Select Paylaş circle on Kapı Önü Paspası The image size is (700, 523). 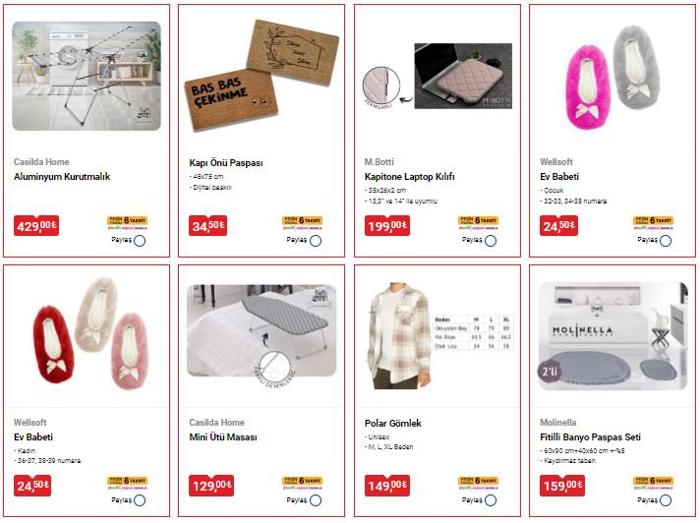[x=316, y=241]
